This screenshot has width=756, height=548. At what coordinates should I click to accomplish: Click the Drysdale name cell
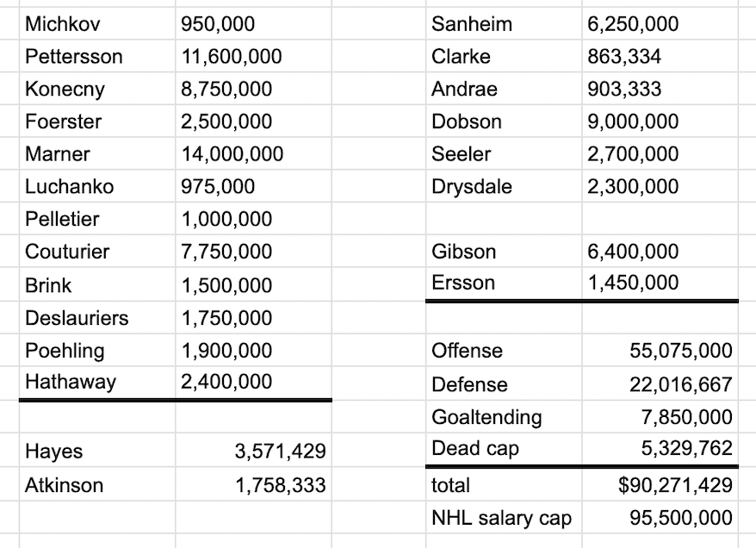coord(503,187)
